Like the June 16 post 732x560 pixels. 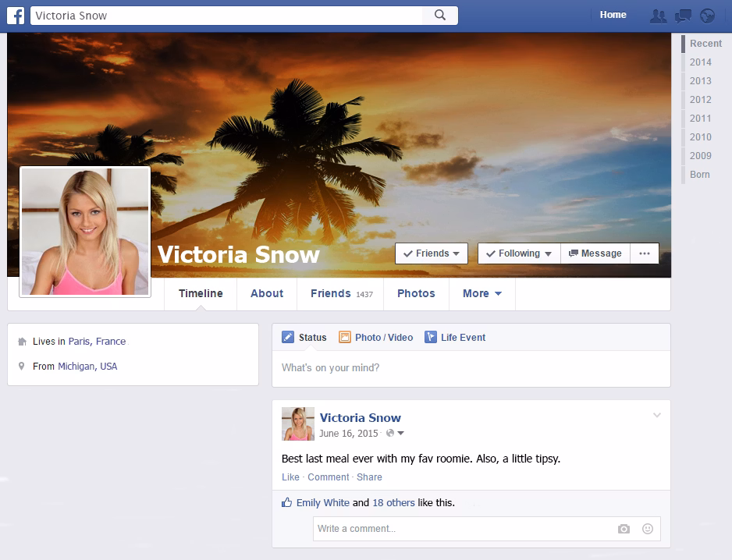[290, 477]
